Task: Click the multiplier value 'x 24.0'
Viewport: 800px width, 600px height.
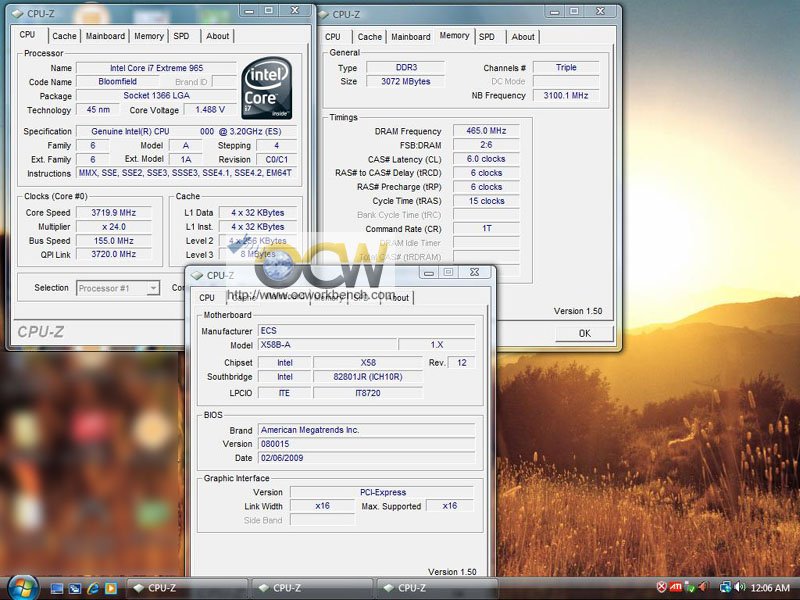Action: click(113, 227)
